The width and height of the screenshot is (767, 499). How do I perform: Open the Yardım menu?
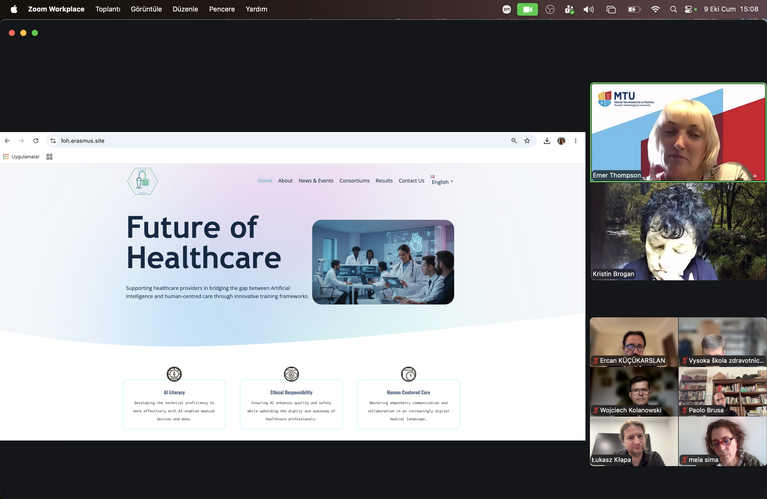(x=256, y=9)
